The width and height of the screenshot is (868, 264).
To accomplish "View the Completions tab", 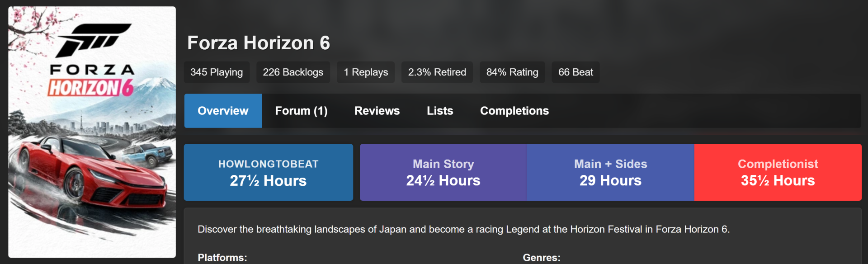I will click(x=514, y=111).
